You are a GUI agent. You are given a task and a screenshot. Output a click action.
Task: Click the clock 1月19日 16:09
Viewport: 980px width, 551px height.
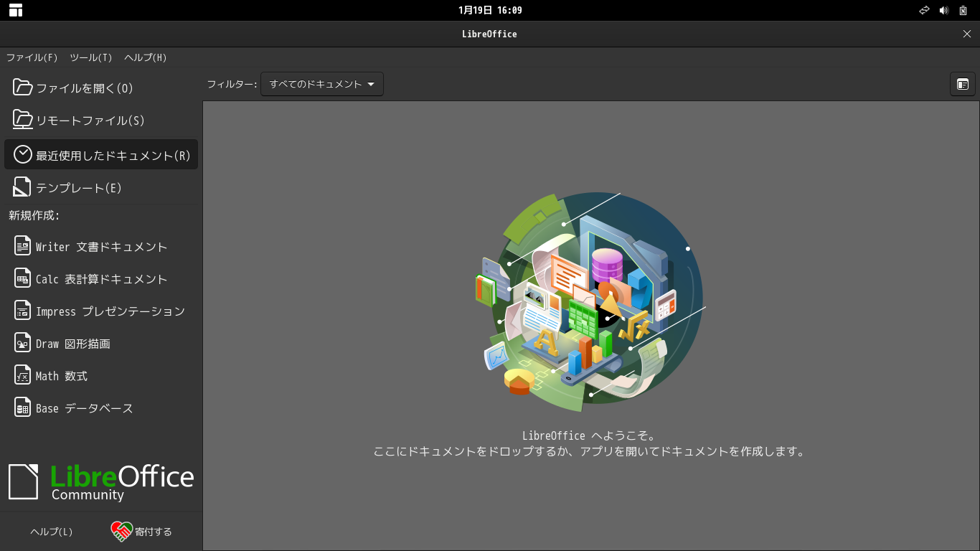coord(490,10)
